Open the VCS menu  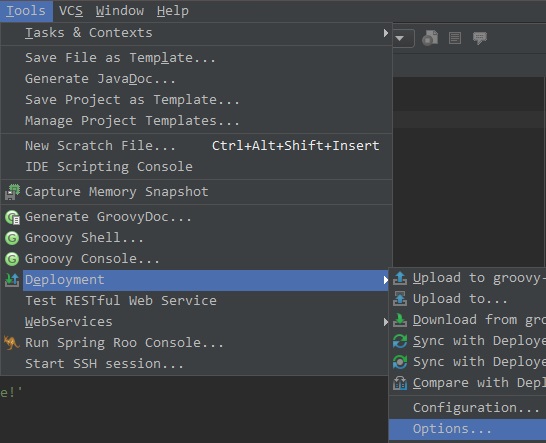click(x=71, y=11)
